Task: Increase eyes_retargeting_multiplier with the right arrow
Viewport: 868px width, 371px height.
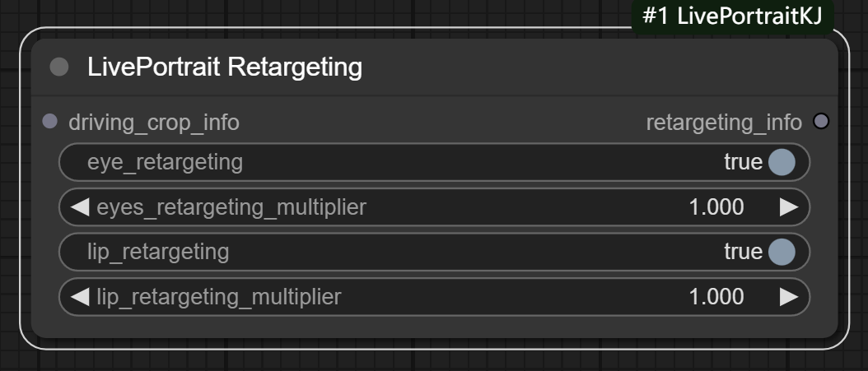Action: click(x=788, y=207)
